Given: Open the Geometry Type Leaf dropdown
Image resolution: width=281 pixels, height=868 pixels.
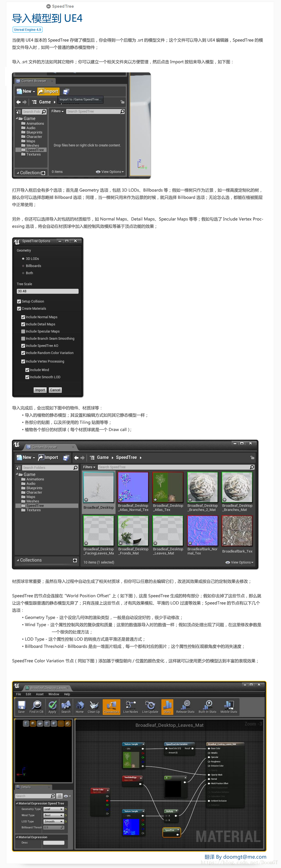Looking at the screenshot, I should (54, 809).
